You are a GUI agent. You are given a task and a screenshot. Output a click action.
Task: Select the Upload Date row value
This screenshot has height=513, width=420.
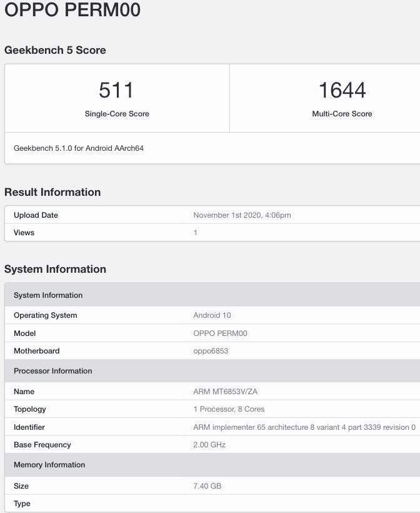tap(242, 215)
